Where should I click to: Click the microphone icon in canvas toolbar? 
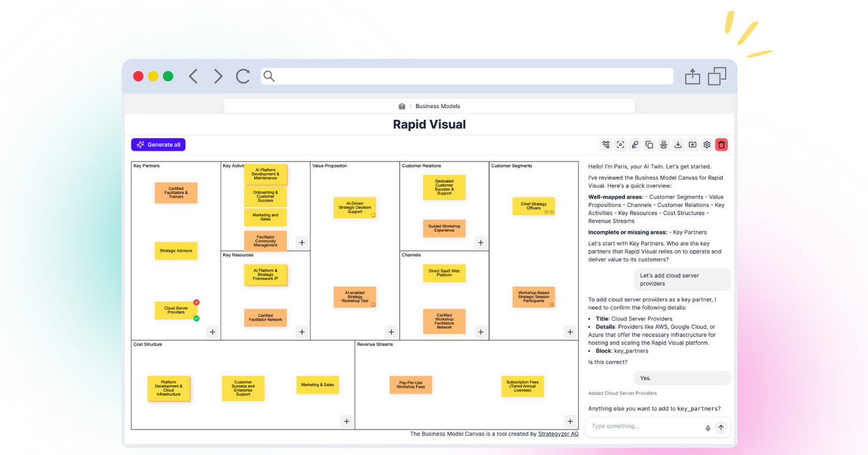click(x=635, y=145)
